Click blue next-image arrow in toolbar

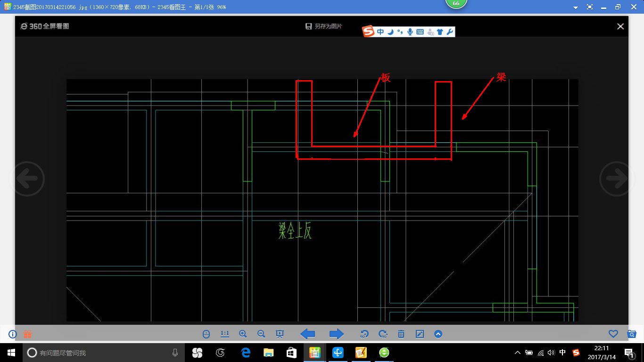point(337,334)
